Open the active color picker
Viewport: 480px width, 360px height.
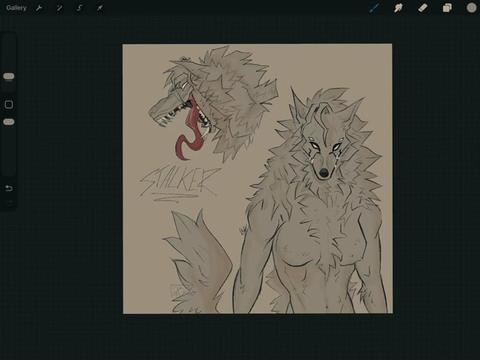pos(471,8)
